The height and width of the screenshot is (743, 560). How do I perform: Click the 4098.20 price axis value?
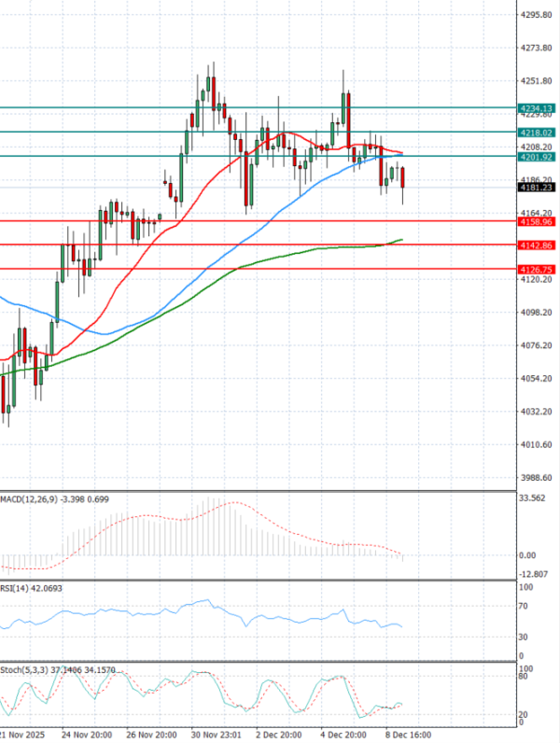point(538,313)
